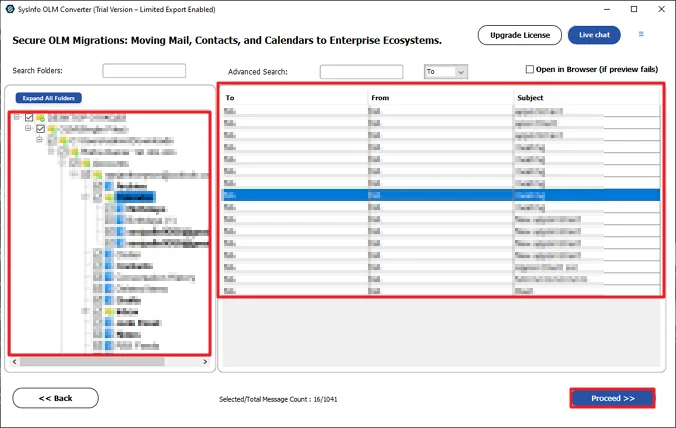Uncheck the second-level folder checkbox in tree
This screenshot has height=428, width=676.
pyautogui.click(x=41, y=128)
